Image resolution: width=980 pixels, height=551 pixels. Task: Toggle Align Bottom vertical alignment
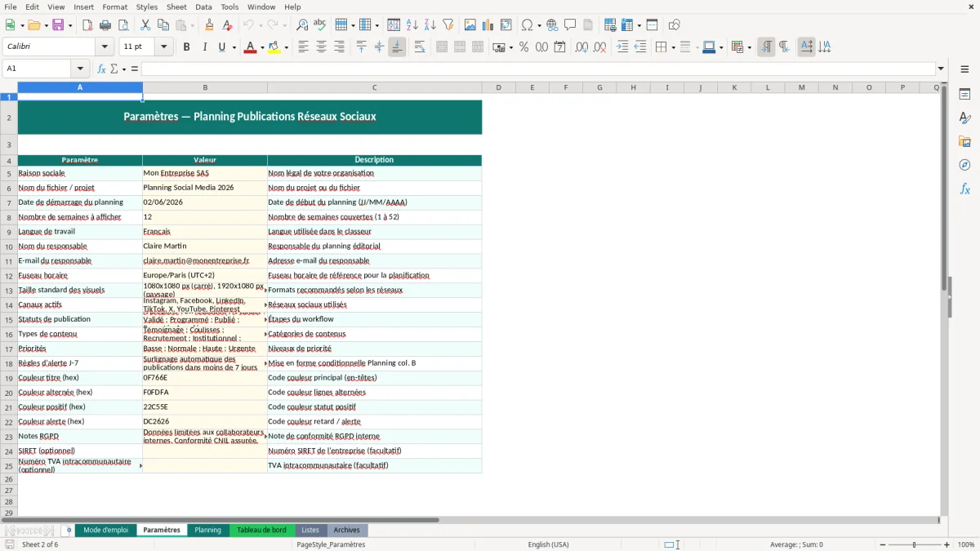coord(397,47)
